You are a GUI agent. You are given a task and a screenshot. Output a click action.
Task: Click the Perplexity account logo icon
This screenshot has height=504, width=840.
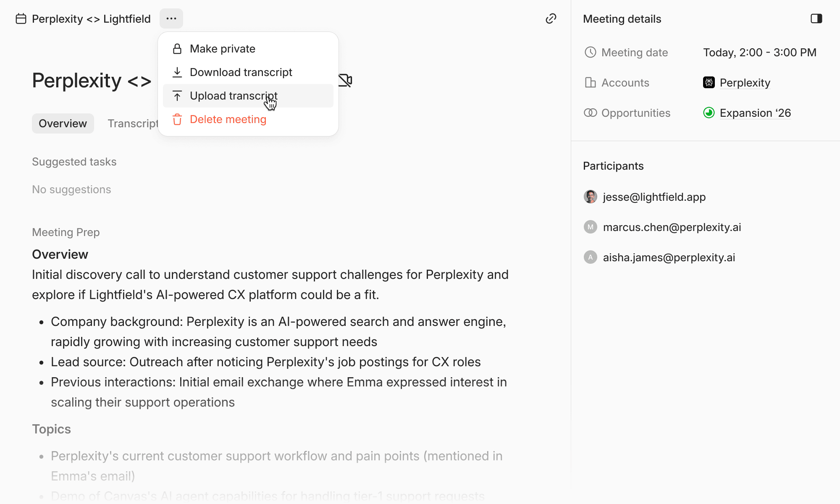pyautogui.click(x=709, y=82)
